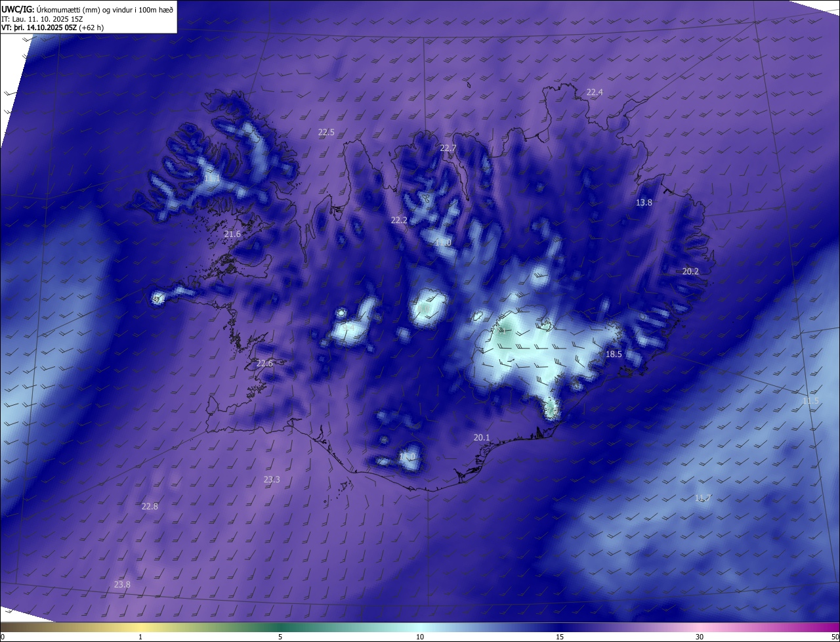Image resolution: width=840 pixels, height=642 pixels.
Task: Click the 20.1 value label
Action: click(482, 437)
